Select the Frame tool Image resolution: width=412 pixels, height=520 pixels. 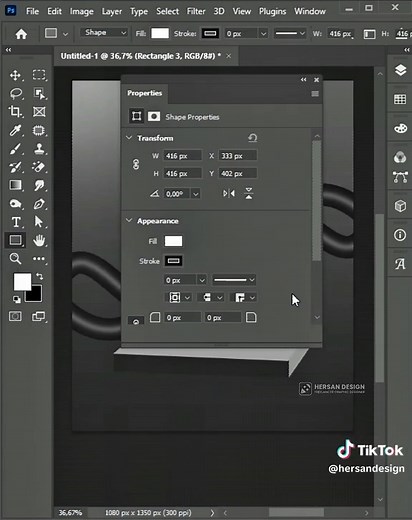[x=39, y=112]
